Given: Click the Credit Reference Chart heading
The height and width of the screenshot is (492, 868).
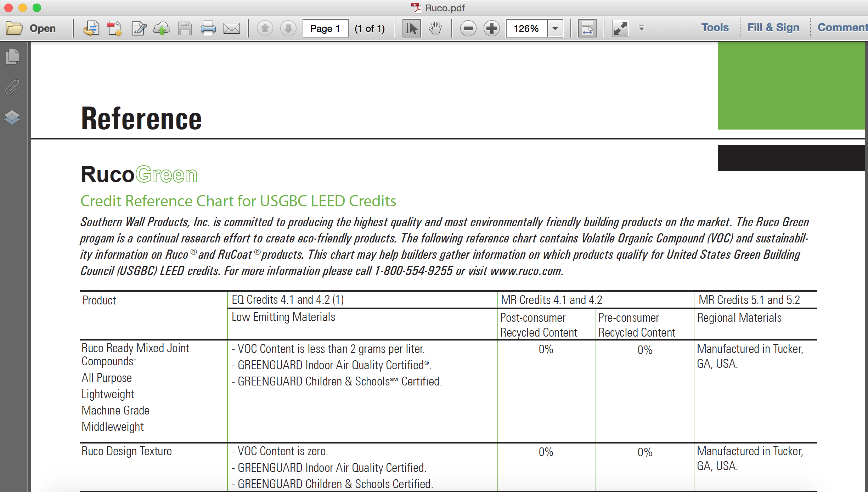Looking at the screenshot, I should point(238,201).
